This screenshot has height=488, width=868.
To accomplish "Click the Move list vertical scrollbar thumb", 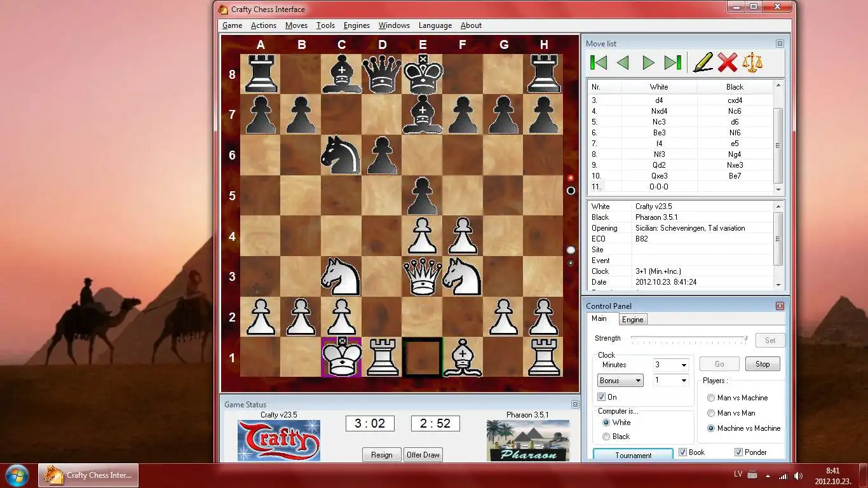I will click(x=778, y=146).
